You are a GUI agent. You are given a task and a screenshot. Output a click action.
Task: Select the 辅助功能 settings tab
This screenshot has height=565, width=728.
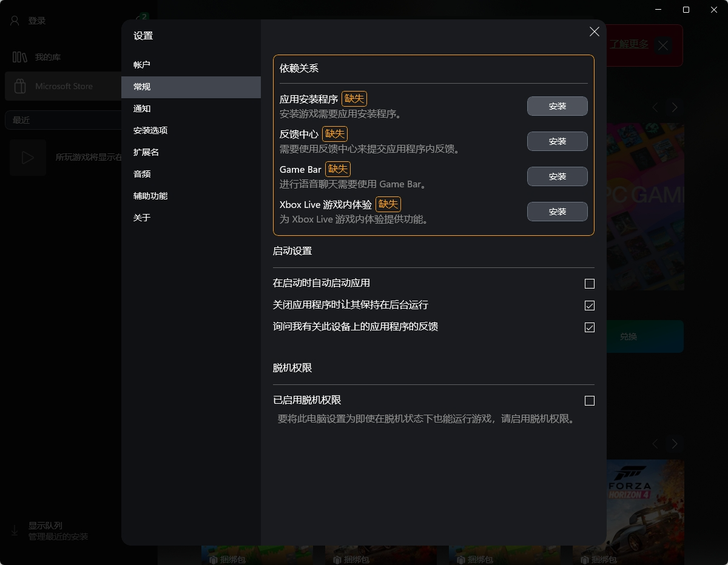[150, 196]
